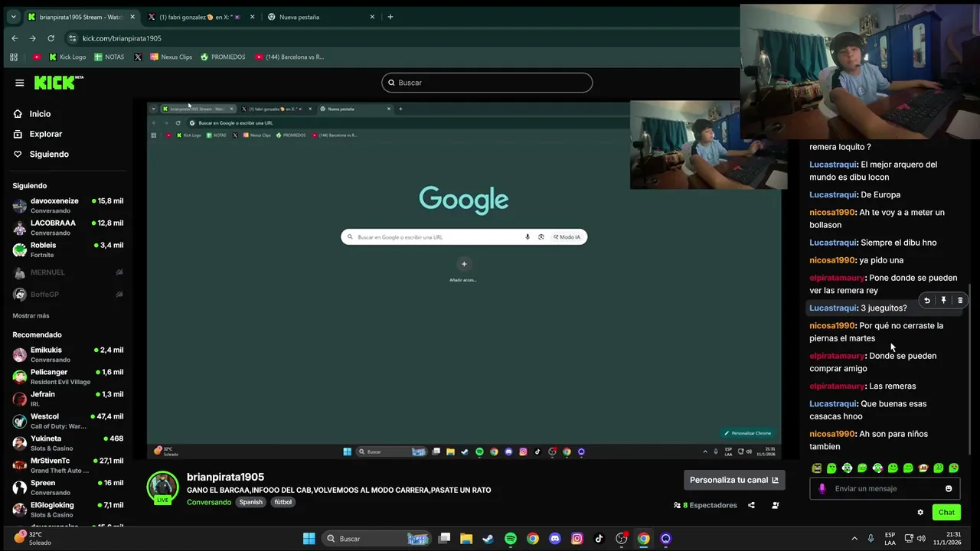
Task: Switch to OBS Studio in the taskbar
Action: [x=622, y=539]
